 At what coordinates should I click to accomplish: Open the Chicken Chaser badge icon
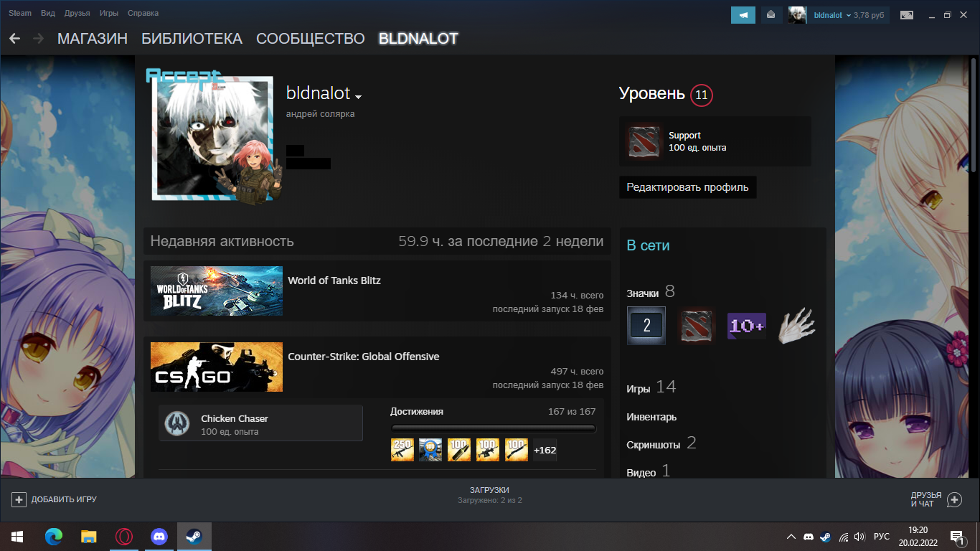[x=176, y=424]
